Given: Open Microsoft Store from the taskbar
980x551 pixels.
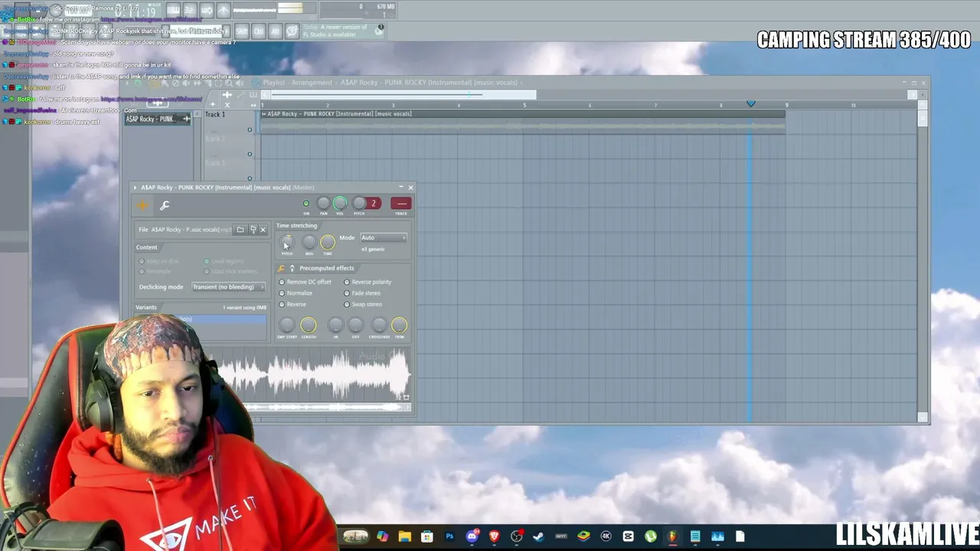Looking at the screenshot, I should pyautogui.click(x=426, y=536).
